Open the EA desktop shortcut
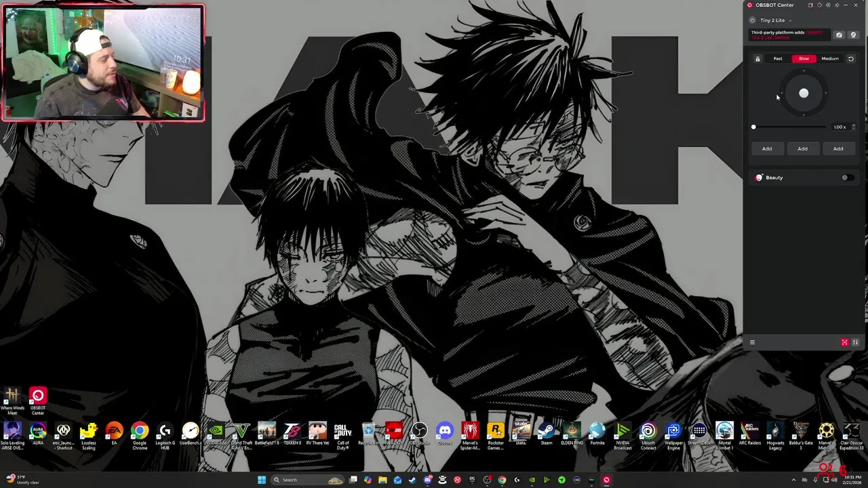The image size is (868, 488). tap(114, 434)
